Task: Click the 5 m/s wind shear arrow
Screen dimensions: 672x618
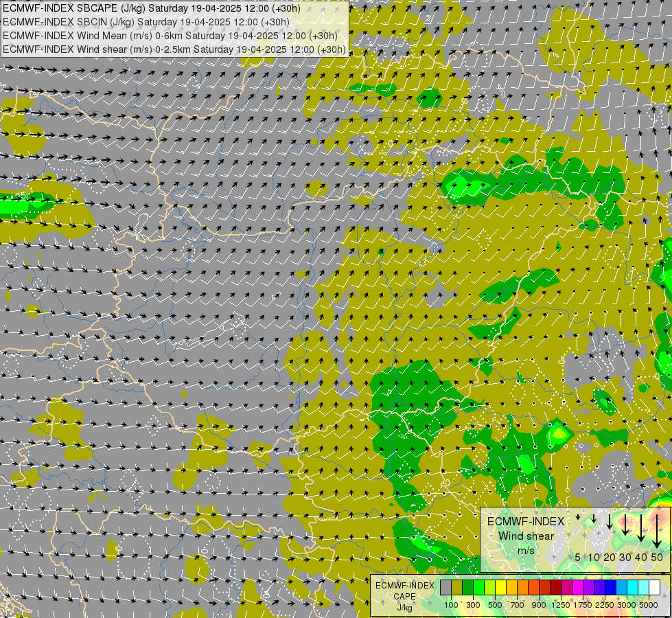Action: 578,517
